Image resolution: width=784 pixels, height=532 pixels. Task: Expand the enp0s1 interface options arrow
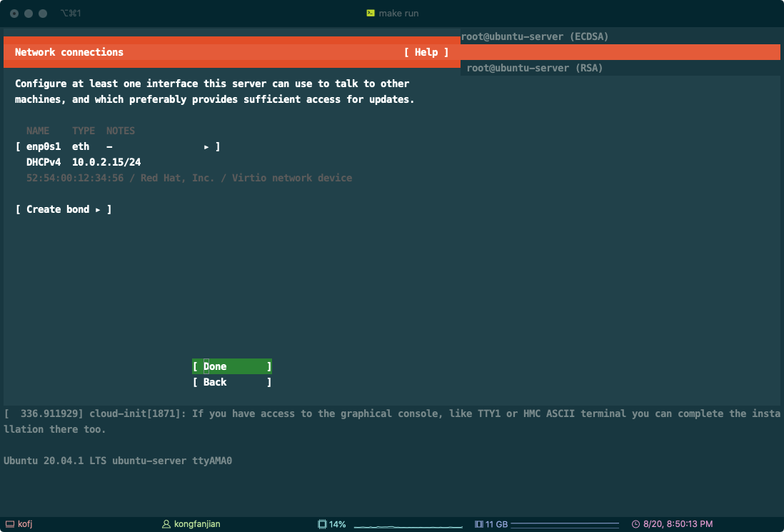tap(206, 146)
